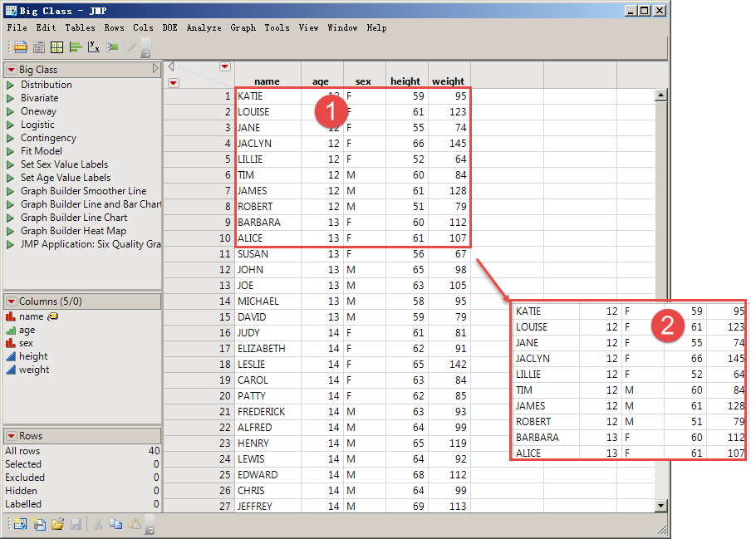Run the Bivariate script via its green triangle

[x=11, y=98]
